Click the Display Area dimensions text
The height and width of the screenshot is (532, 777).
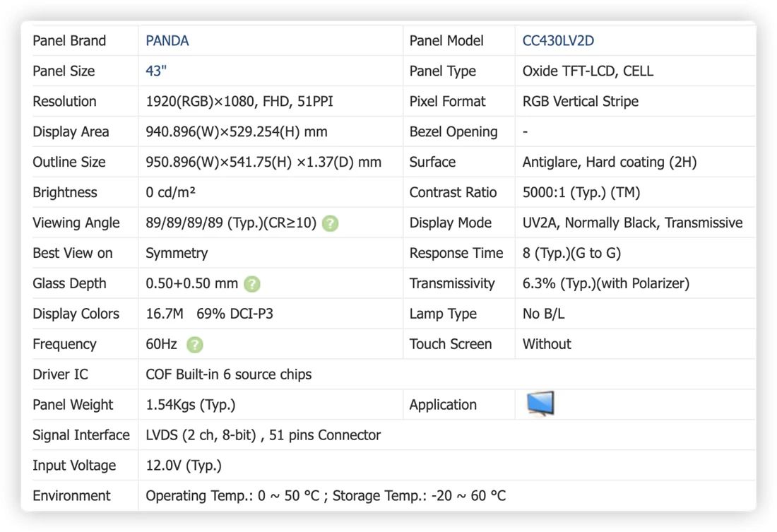click(x=237, y=132)
